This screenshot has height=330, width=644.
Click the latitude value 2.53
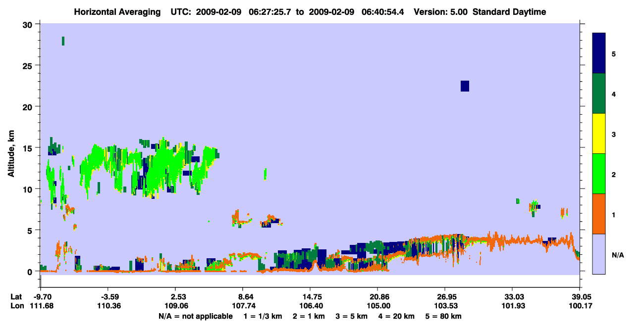click(x=178, y=297)
